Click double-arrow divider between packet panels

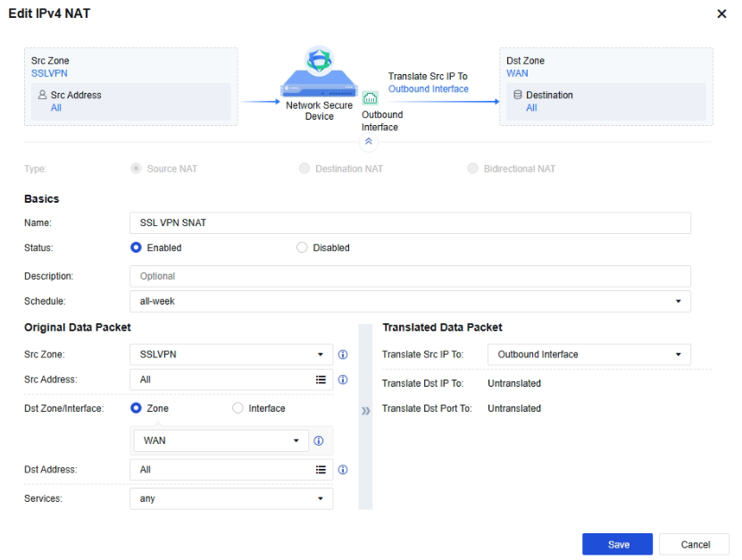365,411
